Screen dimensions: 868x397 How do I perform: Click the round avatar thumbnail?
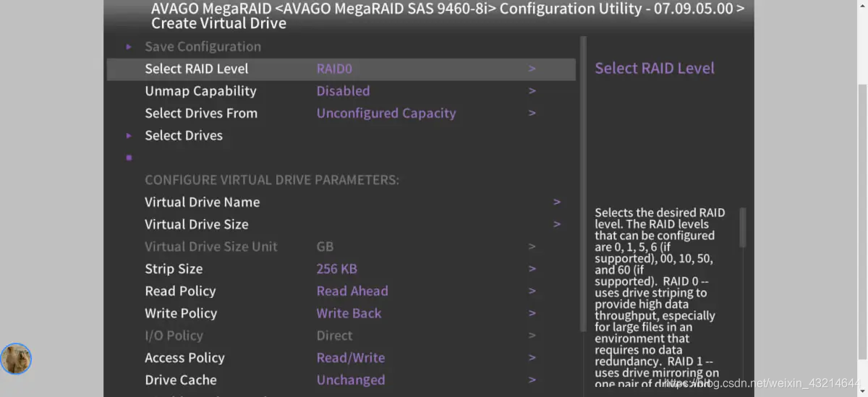16,359
